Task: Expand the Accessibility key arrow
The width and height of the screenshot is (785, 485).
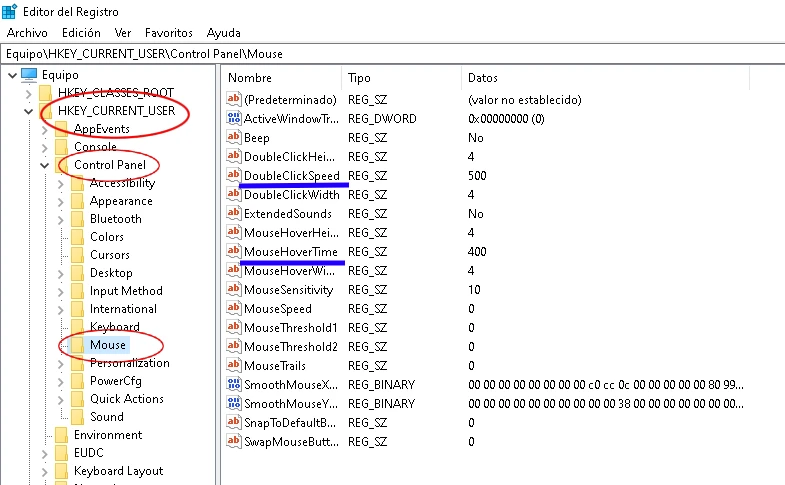Action: [61, 183]
